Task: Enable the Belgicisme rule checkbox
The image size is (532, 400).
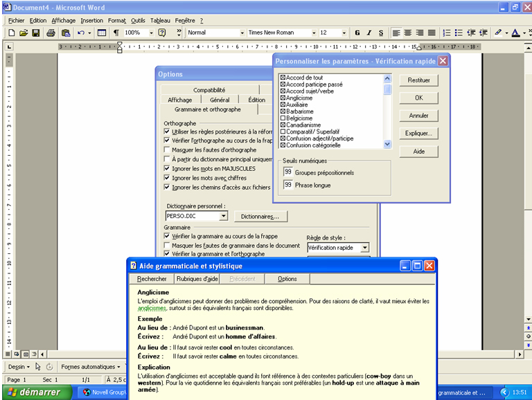Action: pyautogui.click(x=283, y=118)
